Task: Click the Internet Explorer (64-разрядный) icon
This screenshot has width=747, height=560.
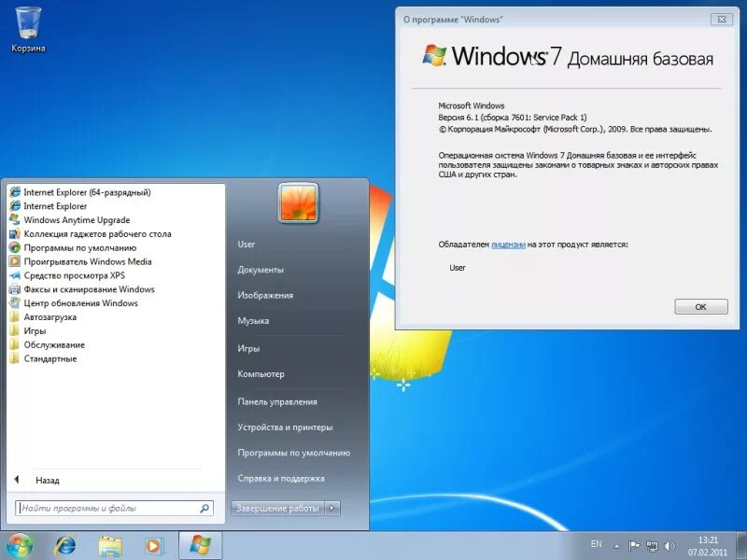Action: coord(15,192)
